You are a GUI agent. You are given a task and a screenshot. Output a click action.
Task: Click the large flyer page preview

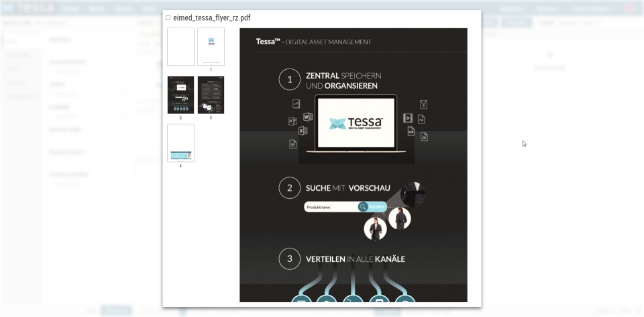(354, 165)
